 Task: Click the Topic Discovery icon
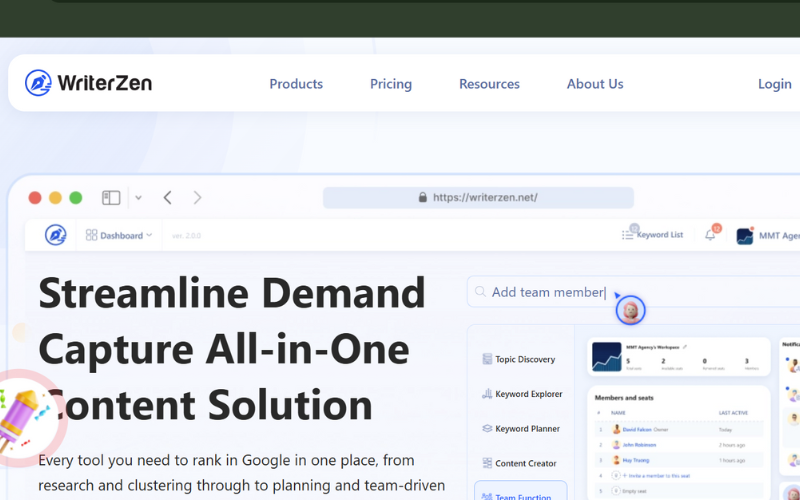487,359
